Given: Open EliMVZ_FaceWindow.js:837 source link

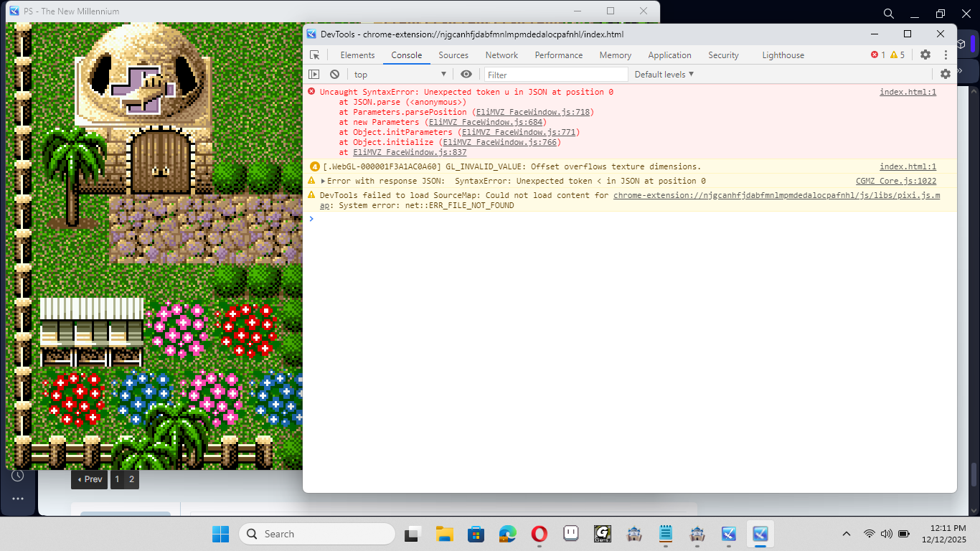Looking at the screenshot, I should pos(410,152).
